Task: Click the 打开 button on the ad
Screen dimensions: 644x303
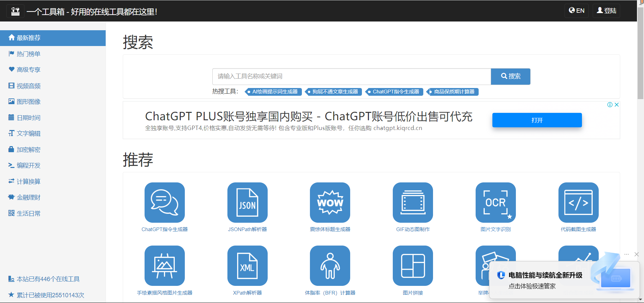Action: click(x=537, y=120)
